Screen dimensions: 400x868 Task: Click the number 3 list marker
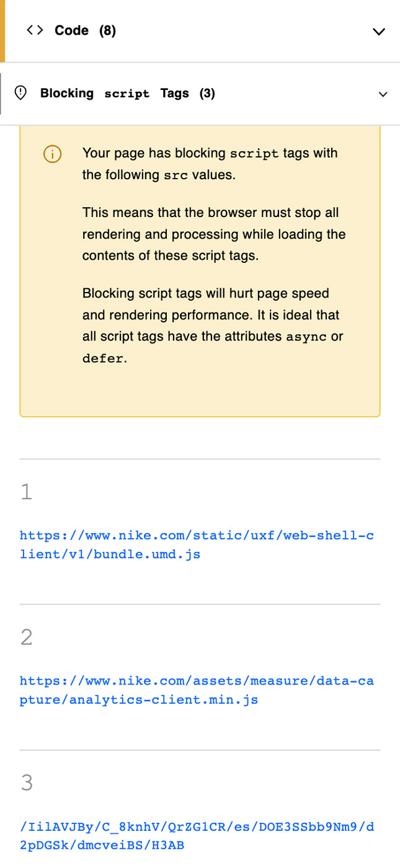(x=26, y=783)
